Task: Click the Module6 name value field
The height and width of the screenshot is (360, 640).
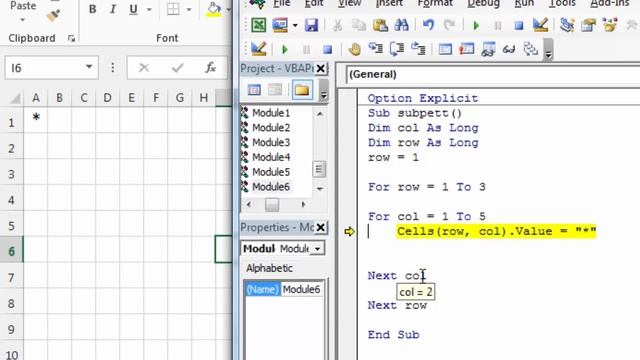Action: (302, 289)
